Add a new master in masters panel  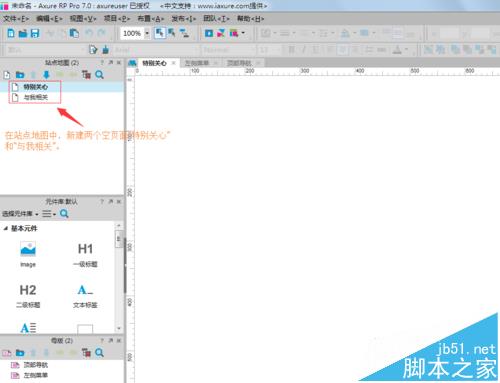tap(7, 353)
